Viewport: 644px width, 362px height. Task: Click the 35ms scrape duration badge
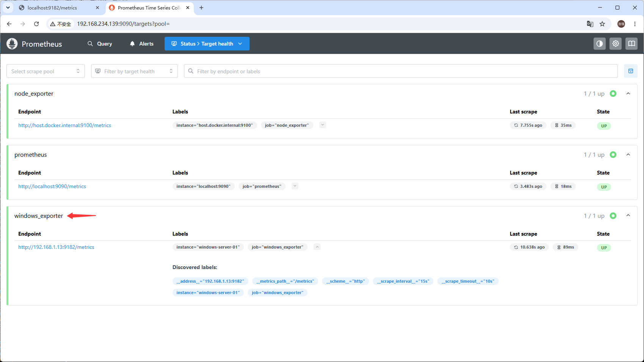click(x=563, y=125)
